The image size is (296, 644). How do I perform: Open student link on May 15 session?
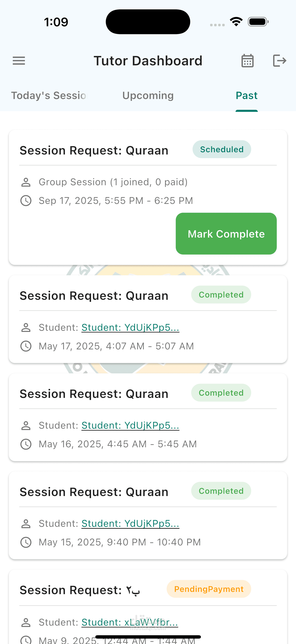click(x=130, y=523)
